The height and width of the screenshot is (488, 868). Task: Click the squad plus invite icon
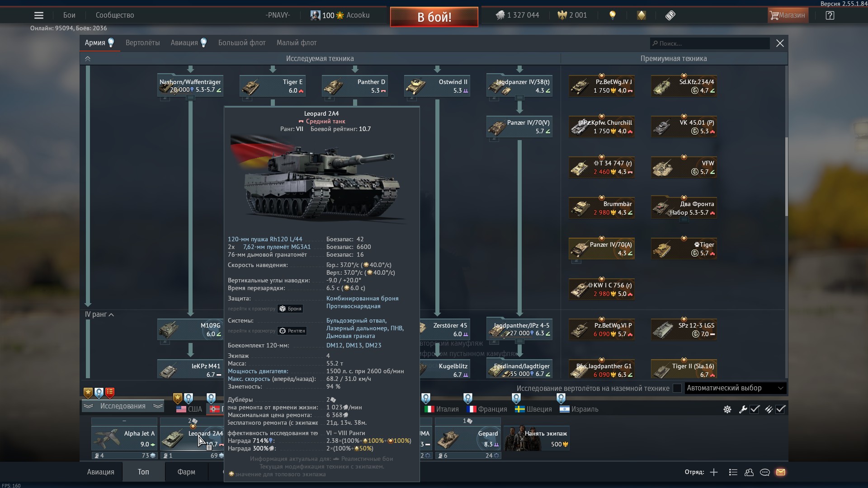[x=714, y=472]
